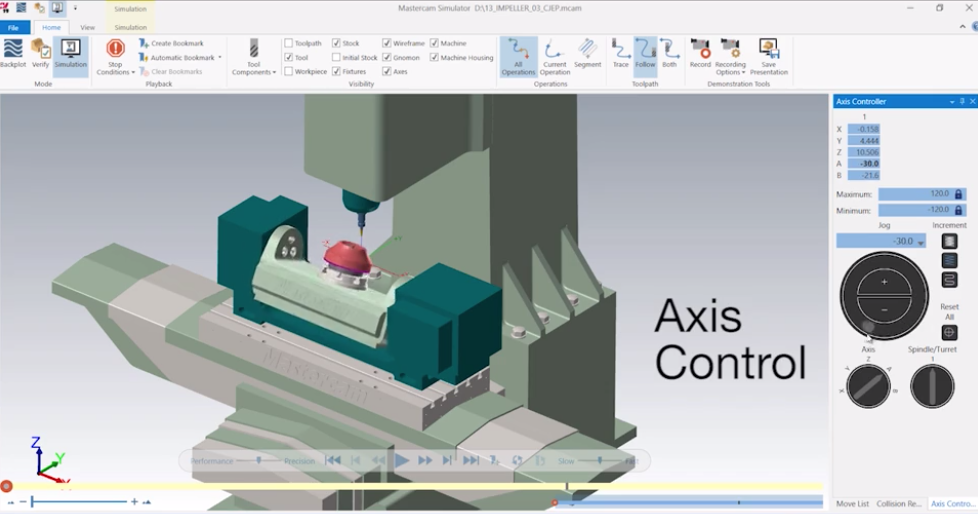The width and height of the screenshot is (978, 514).
Task: Lock the Minimum value
Action: 959,210
